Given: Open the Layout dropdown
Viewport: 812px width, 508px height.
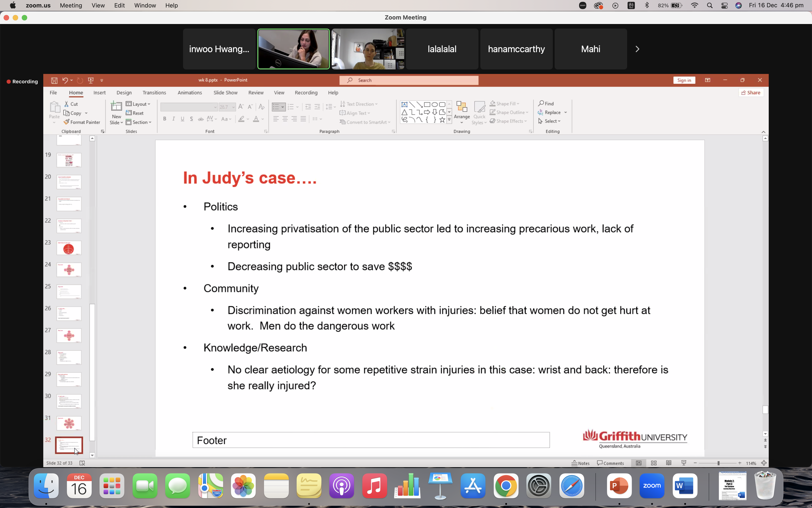Looking at the screenshot, I should pyautogui.click(x=138, y=104).
